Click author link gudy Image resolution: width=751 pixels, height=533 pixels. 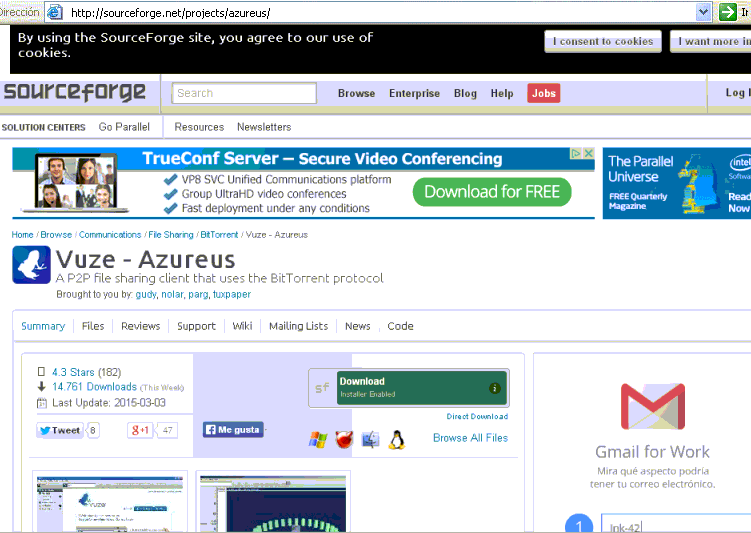coord(146,294)
